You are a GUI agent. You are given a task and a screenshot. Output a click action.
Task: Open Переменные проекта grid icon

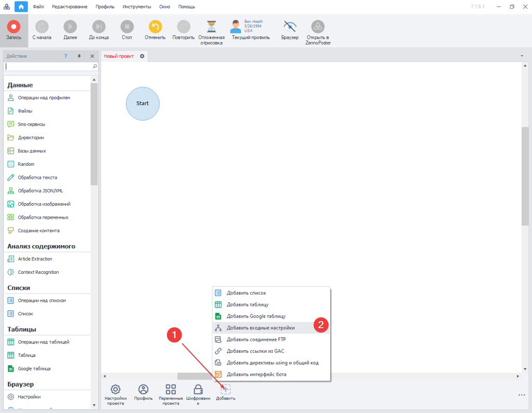[x=170, y=390]
